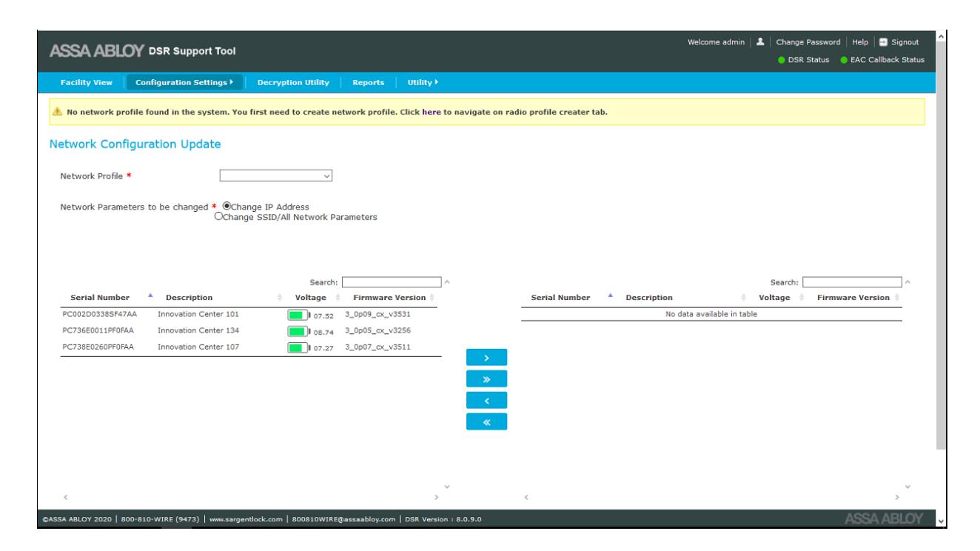Click the Signout door icon
The image size is (980, 551).
click(884, 42)
